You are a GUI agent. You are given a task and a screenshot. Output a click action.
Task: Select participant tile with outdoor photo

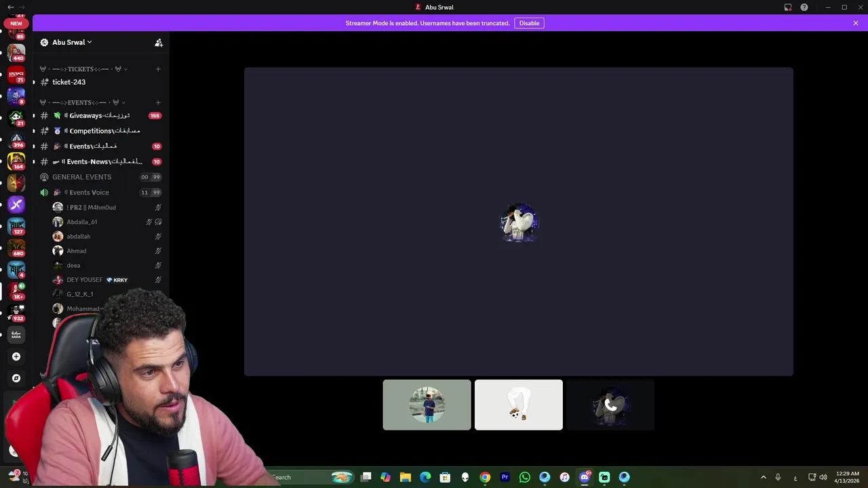click(x=427, y=405)
